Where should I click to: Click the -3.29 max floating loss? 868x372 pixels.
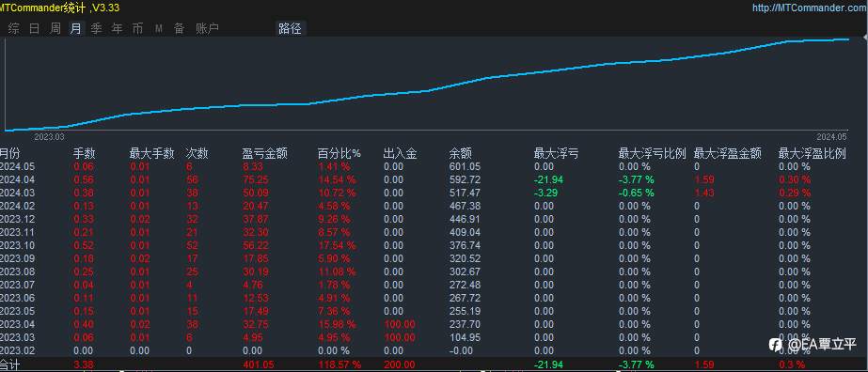pyautogui.click(x=545, y=193)
